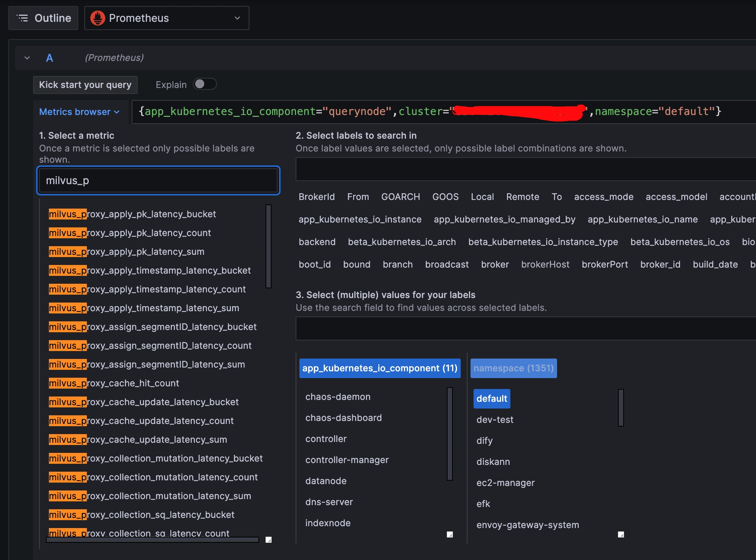Toggle namespace (1351) label chip
Screen dimensions: 756x560
pyautogui.click(x=513, y=368)
